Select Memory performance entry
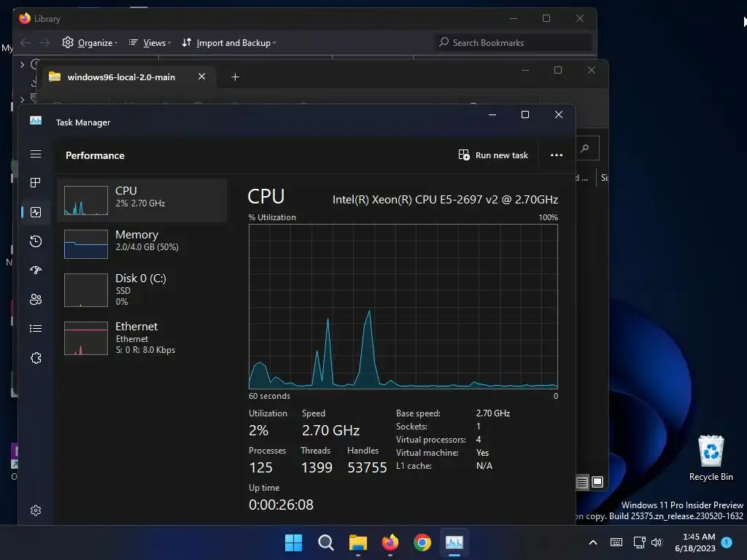Screen dimensions: 747x560 coord(142,244)
